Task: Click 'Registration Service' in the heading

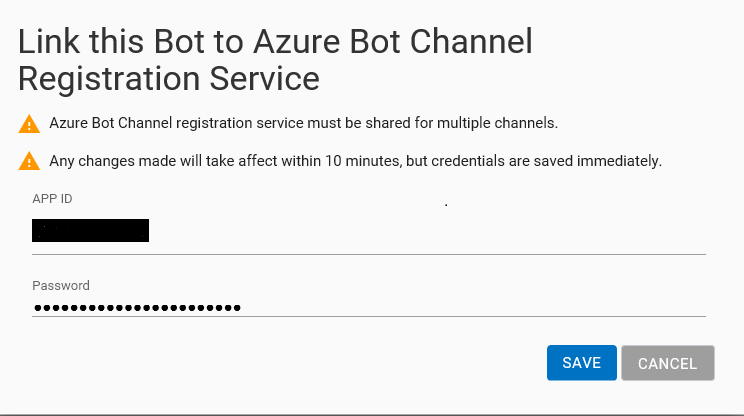Action: pos(169,77)
